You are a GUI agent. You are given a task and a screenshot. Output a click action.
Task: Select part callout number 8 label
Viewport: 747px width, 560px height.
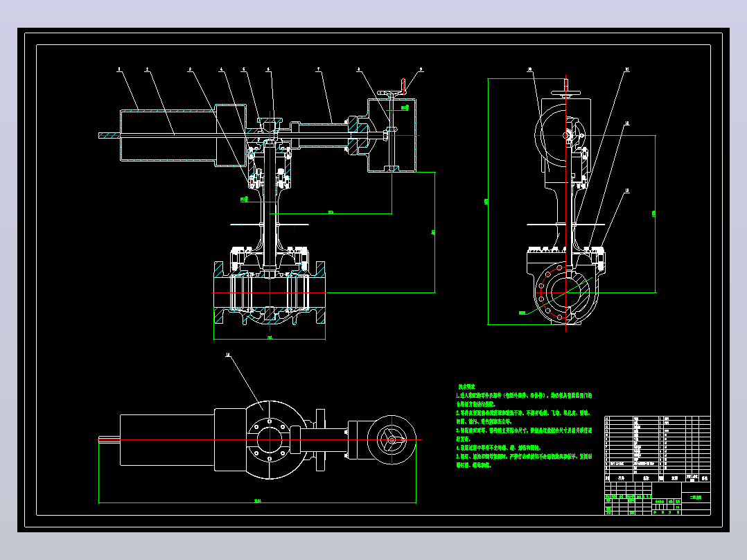click(359, 69)
